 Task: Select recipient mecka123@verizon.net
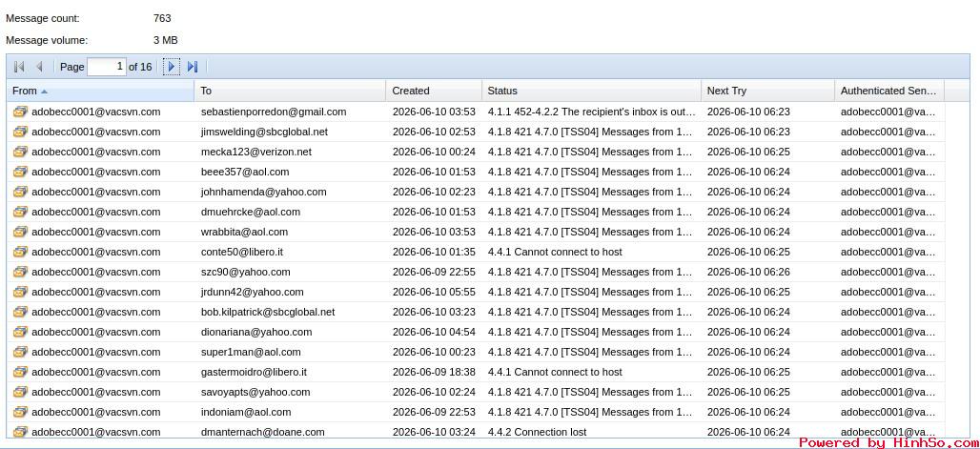pos(256,152)
